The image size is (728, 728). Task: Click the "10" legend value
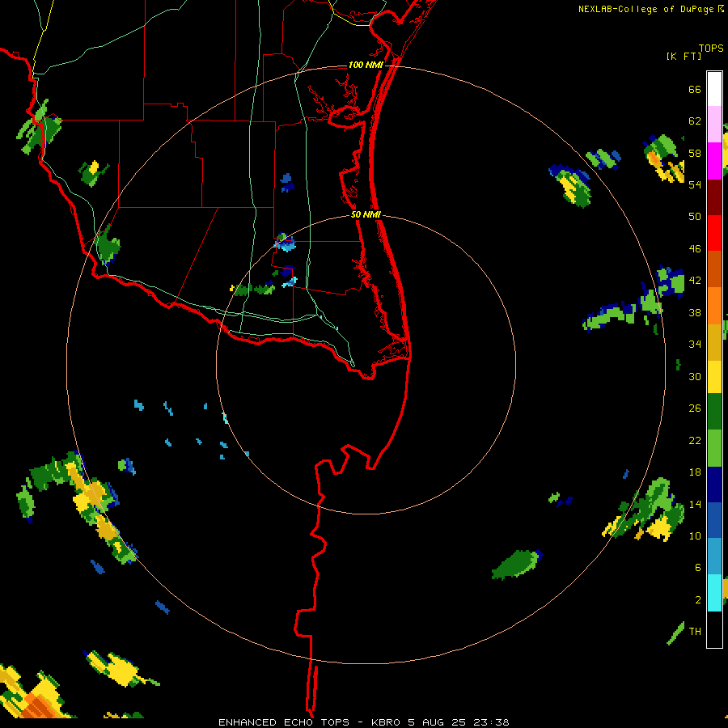coord(695,535)
